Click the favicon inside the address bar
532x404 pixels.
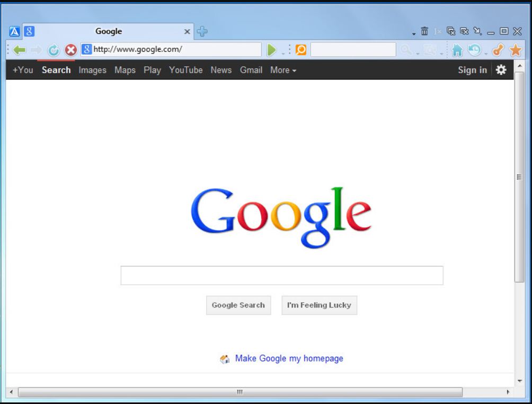click(87, 49)
